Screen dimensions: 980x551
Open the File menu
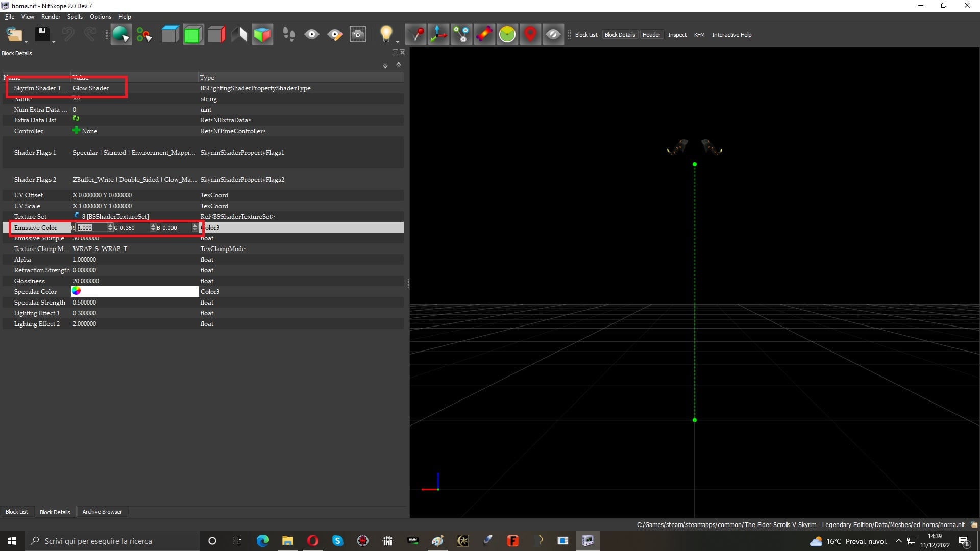[10, 17]
